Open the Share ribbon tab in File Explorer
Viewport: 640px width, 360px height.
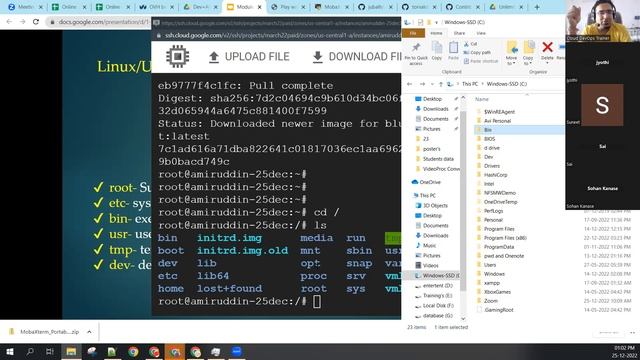click(459, 33)
